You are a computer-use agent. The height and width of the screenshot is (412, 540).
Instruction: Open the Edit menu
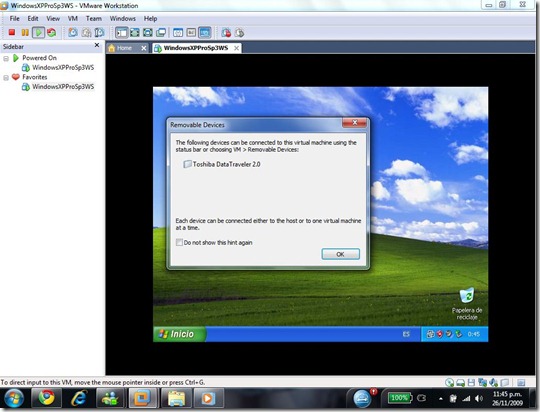(33, 19)
